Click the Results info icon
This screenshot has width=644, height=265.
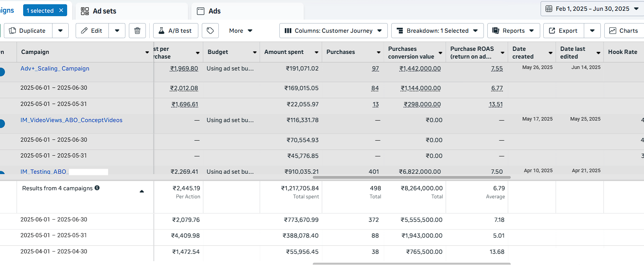pyautogui.click(x=97, y=188)
